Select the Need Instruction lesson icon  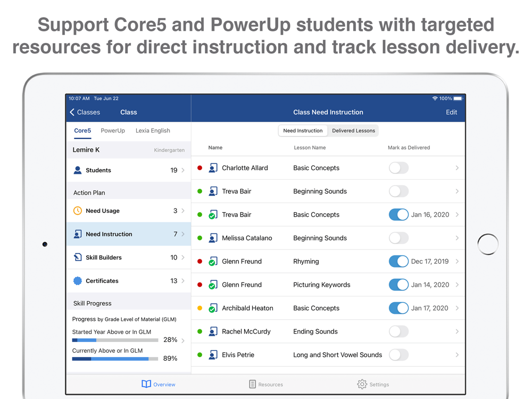pos(78,234)
